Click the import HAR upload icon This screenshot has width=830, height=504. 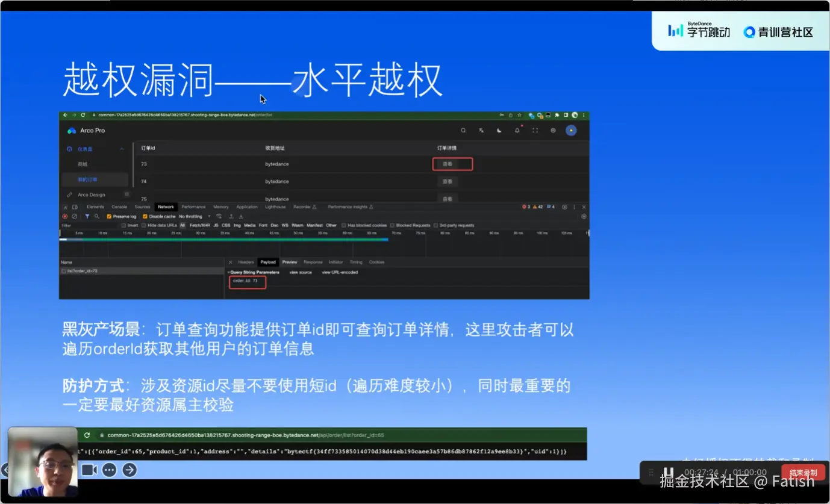click(231, 216)
